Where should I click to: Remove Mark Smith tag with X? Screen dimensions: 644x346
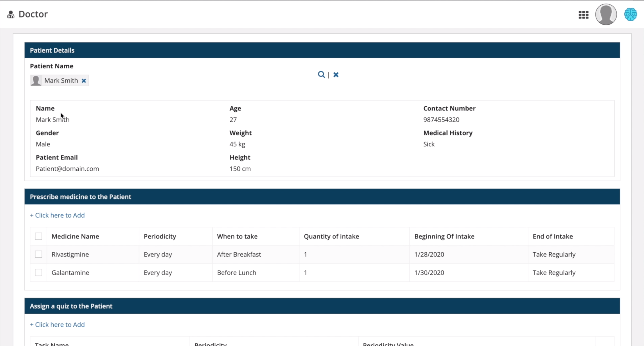(84, 81)
